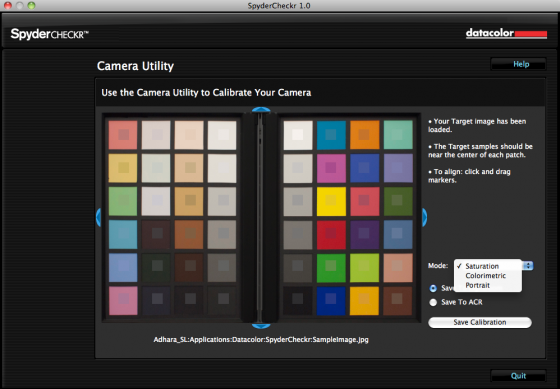Click Save Calibration
The width and height of the screenshot is (560, 389).
[480, 322]
